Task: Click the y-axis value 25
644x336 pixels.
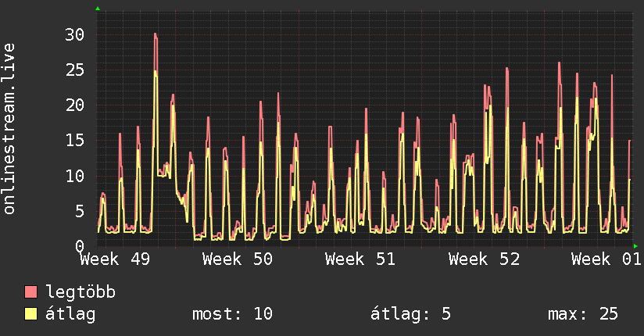Action: pyautogui.click(x=75, y=70)
